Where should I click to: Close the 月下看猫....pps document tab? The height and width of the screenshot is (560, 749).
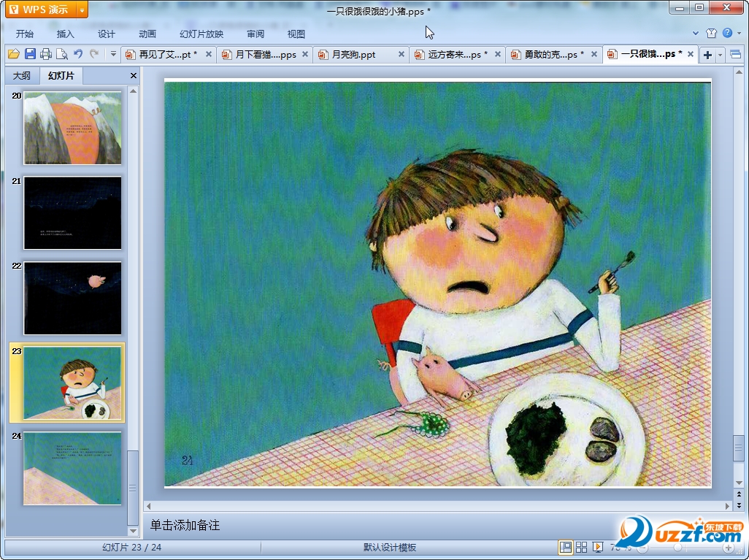tap(305, 55)
